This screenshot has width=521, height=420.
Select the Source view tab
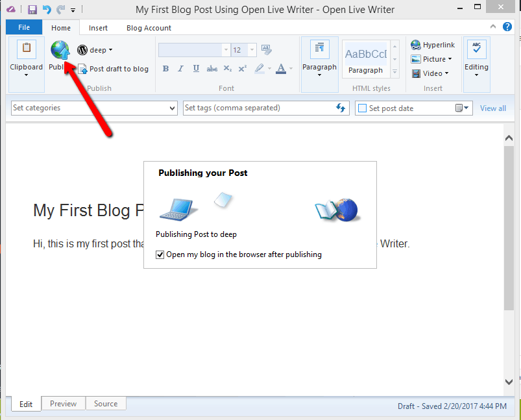(x=106, y=403)
